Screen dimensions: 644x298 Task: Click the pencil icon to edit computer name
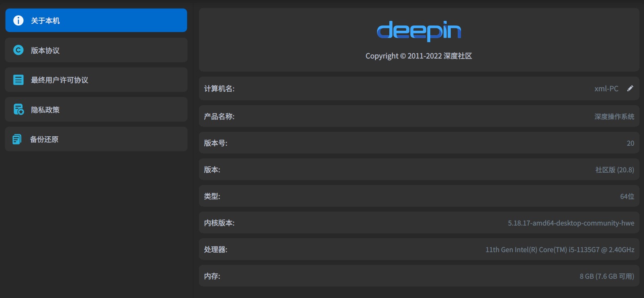tap(630, 88)
